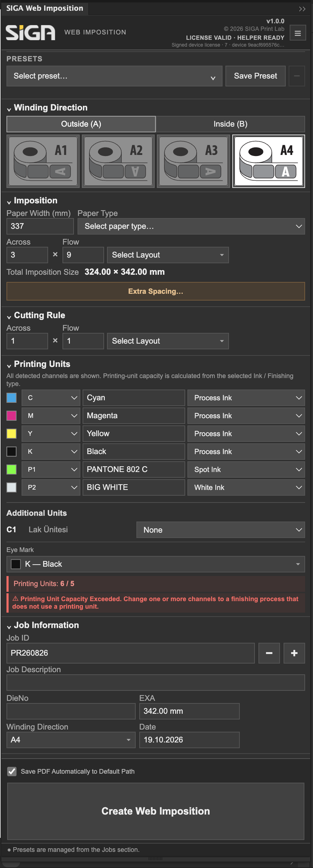Select the A4 winding direction icon
This screenshot has width=313, height=868.
tap(269, 161)
